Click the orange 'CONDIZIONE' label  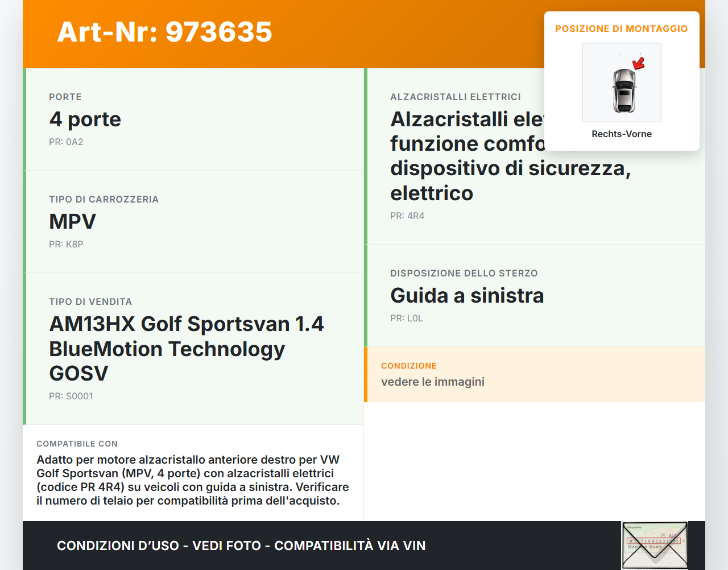[x=409, y=366]
